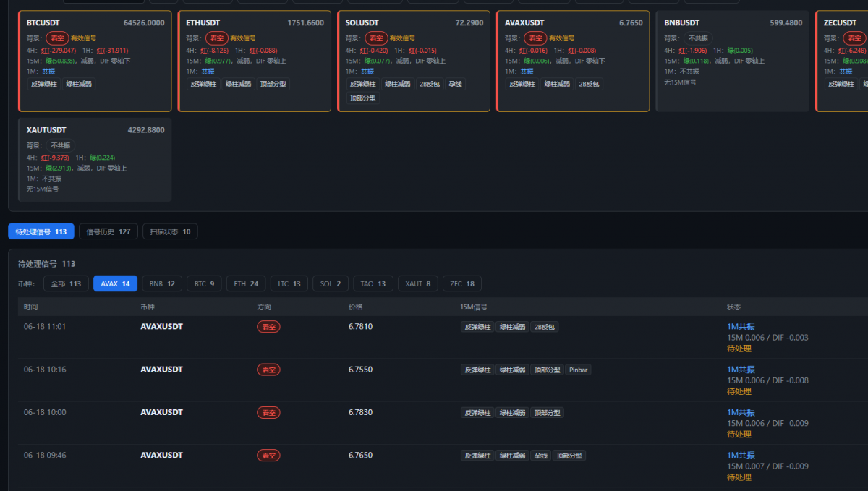Filter signals by BTC 9

(204, 283)
